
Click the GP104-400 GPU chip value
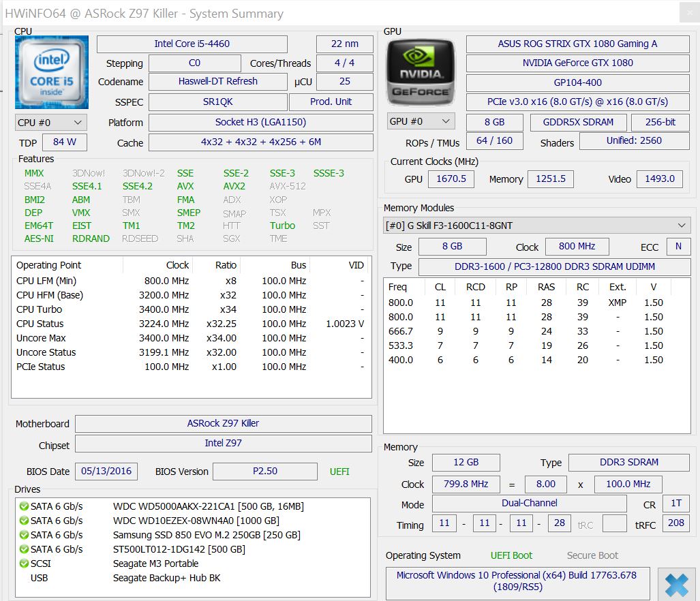[x=578, y=82]
